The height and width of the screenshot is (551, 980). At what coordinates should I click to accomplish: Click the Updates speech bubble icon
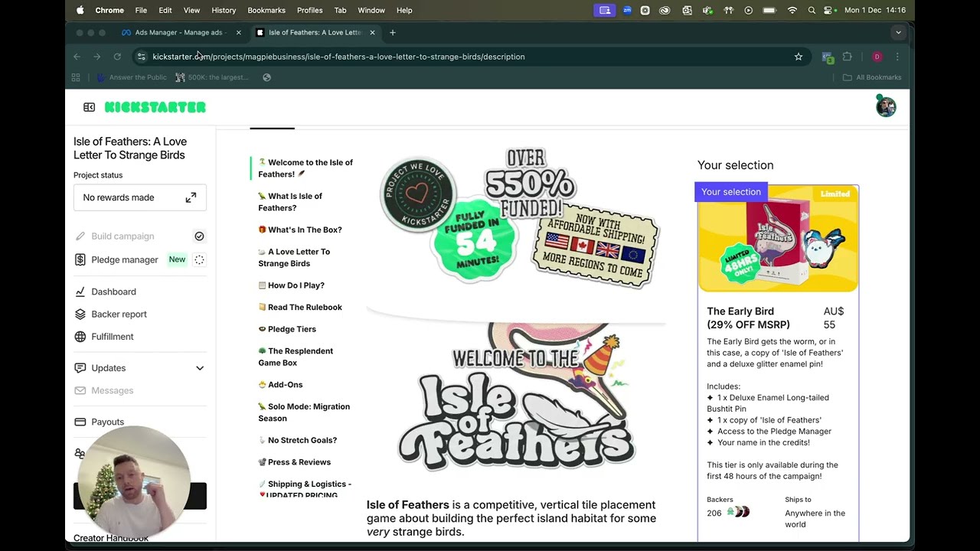[80, 368]
